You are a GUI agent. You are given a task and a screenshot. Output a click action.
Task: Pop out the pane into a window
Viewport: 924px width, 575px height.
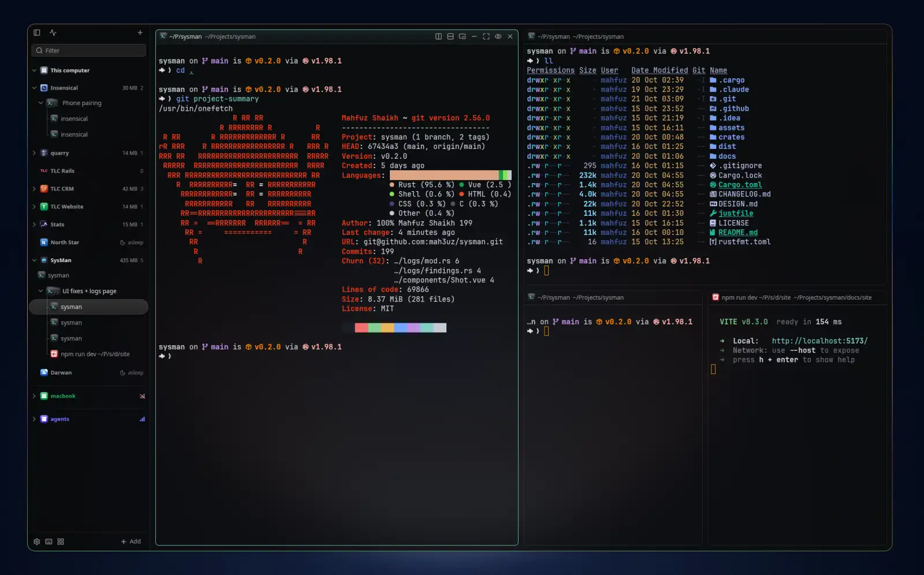point(462,36)
